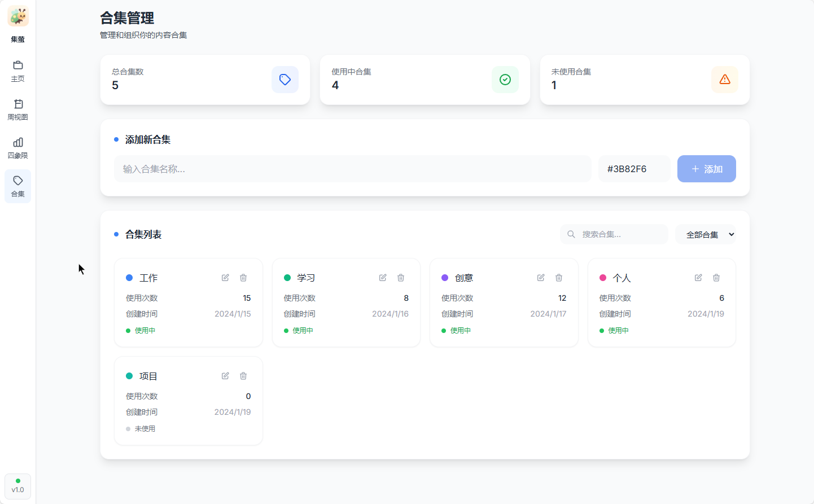
Task: Select 合集 in the sidebar
Action: point(18,186)
